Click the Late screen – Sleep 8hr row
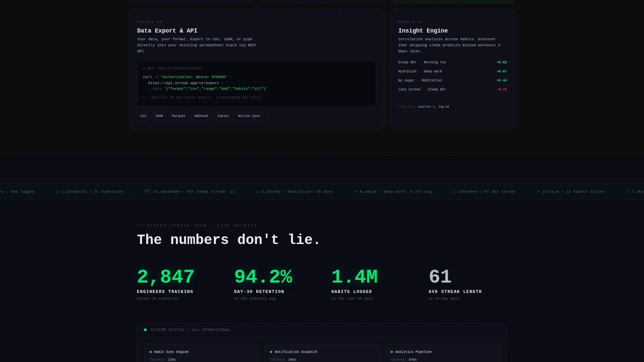This screenshot has height=362, width=644. pyautogui.click(x=452, y=89)
